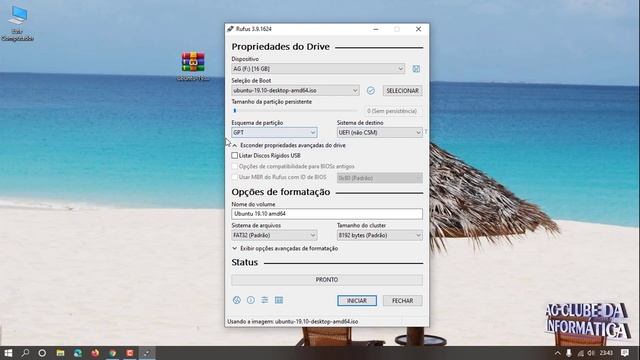Launch Firefox from taskbar
This screenshot has height=360, width=640.
95,353
